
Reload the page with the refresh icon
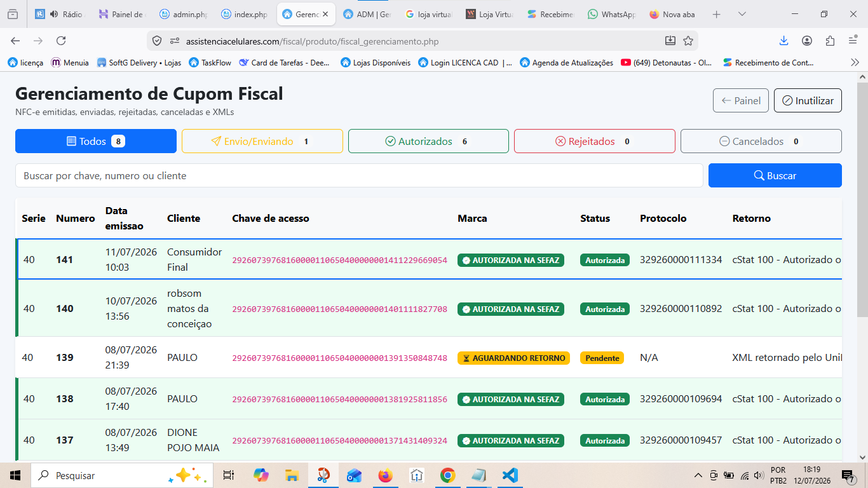pyautogui.click(x=61, y=41)
